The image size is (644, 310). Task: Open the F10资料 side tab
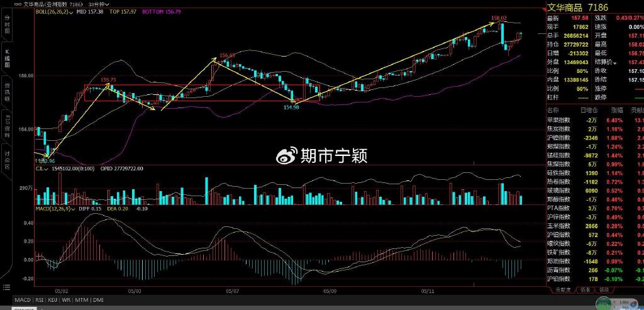point(7,126)
